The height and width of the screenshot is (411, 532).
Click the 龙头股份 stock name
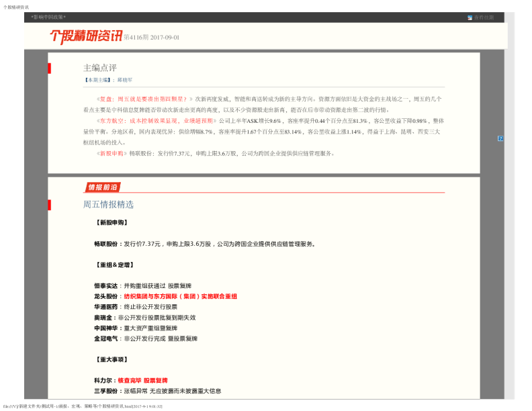pyautogui.click(x=105, y=296)
